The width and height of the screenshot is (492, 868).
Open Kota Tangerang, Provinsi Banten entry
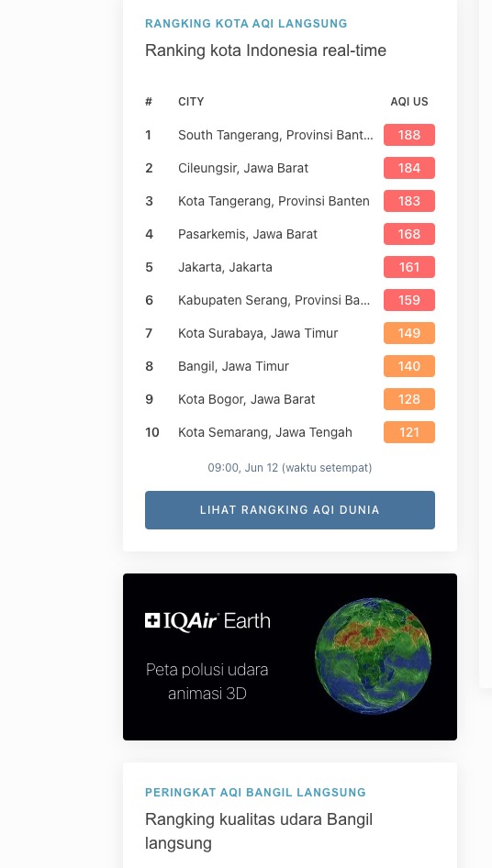274,201
